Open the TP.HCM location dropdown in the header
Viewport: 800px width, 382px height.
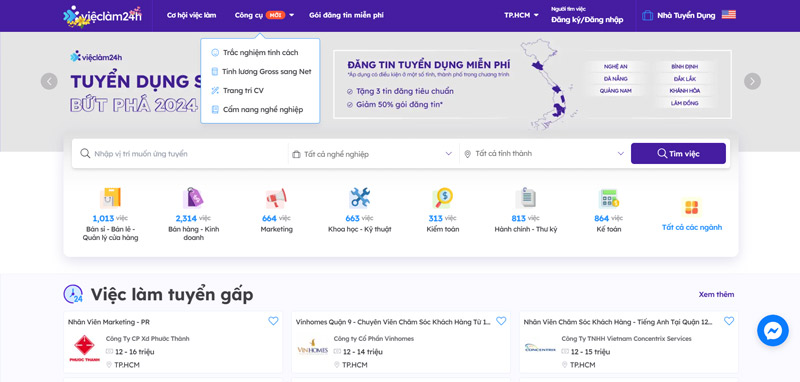(521, 15)
